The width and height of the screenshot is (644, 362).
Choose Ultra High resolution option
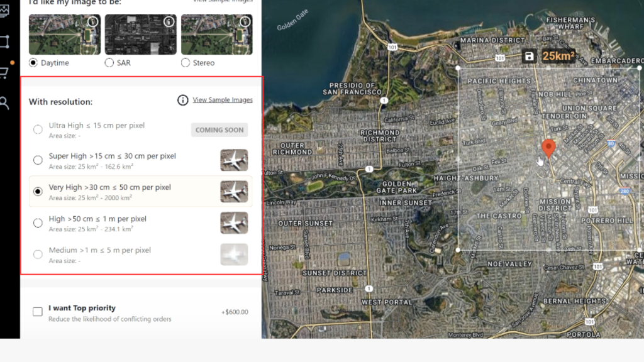(x=38, y=129)
